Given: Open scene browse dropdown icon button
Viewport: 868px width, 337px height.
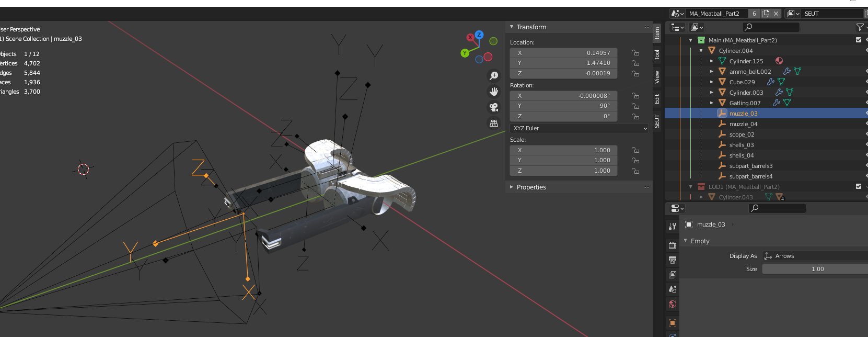Looking at the screenshot, I should click(677, 14).
